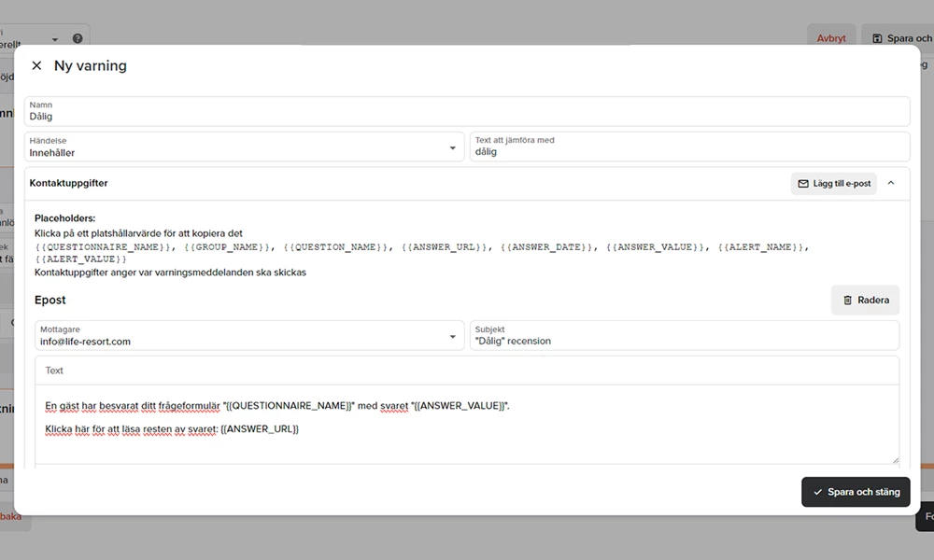Click the Subjekt field
934x560 pixels.
[x=685, y=336]
